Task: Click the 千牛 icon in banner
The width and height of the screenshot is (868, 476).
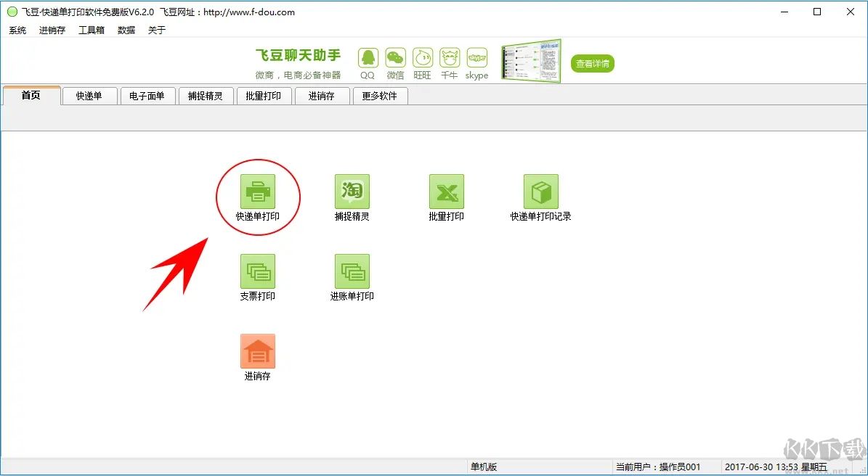Action: pos(450,57)
